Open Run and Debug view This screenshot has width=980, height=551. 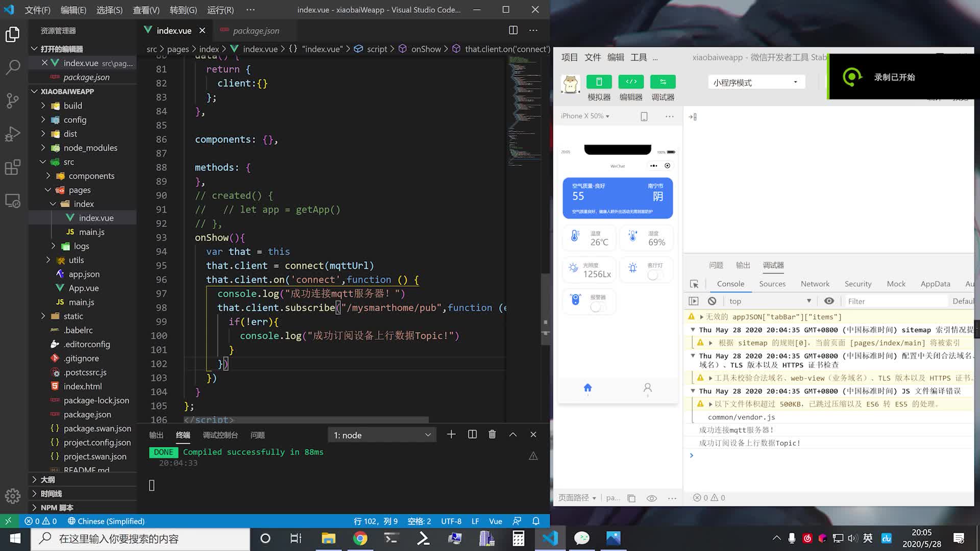(13, 134)
